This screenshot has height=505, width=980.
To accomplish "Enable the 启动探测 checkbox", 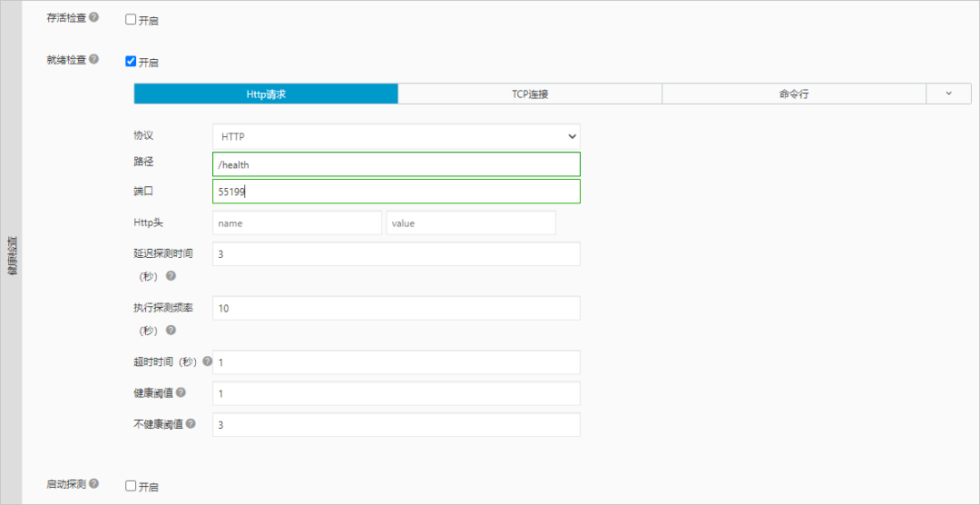I will 131,486.
